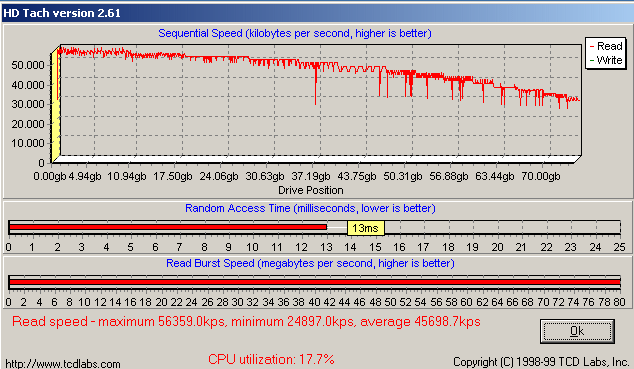Click the Ok button
This screenshot has height=369, width=634.
[x=577, y=331]
